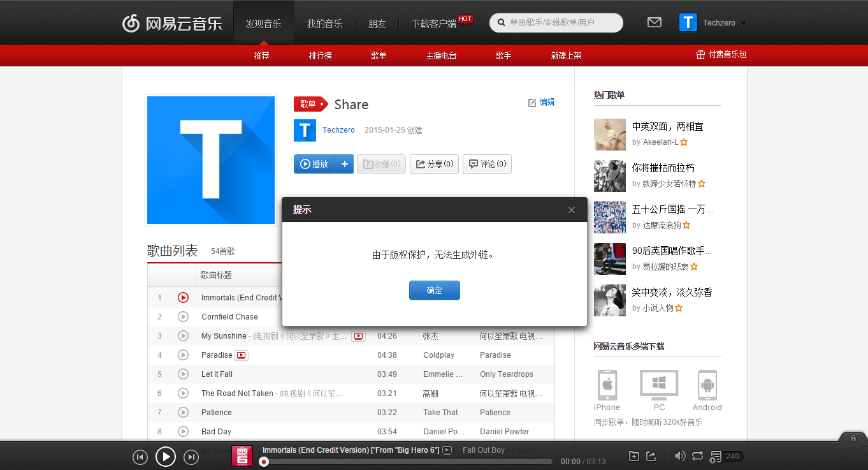The width and height of the screenshot is (868, 470).
Task: Play Paradise row play icon
Action: [183, 355]
